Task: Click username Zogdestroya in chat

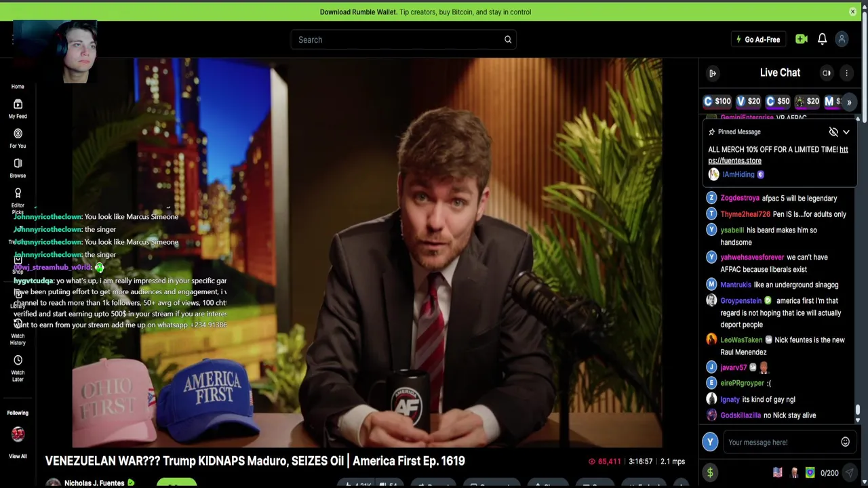Action: coord(740,199)
